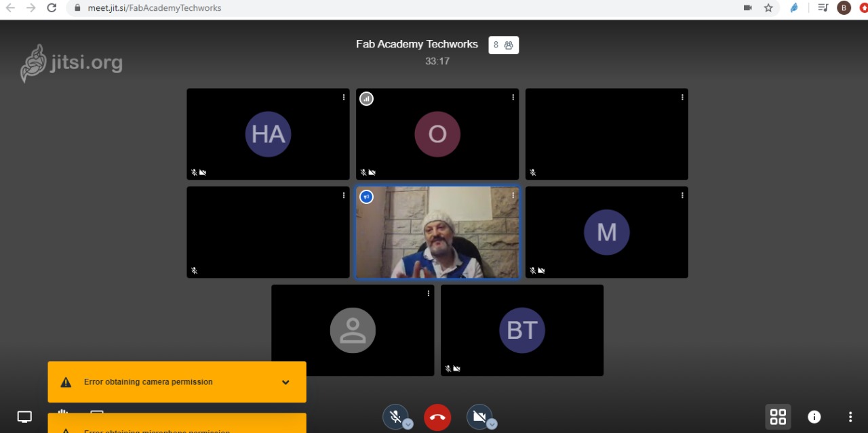Open options for top-right black tile
The width and height of the screenshot is (868, 433).
click(x=682, y=98)
